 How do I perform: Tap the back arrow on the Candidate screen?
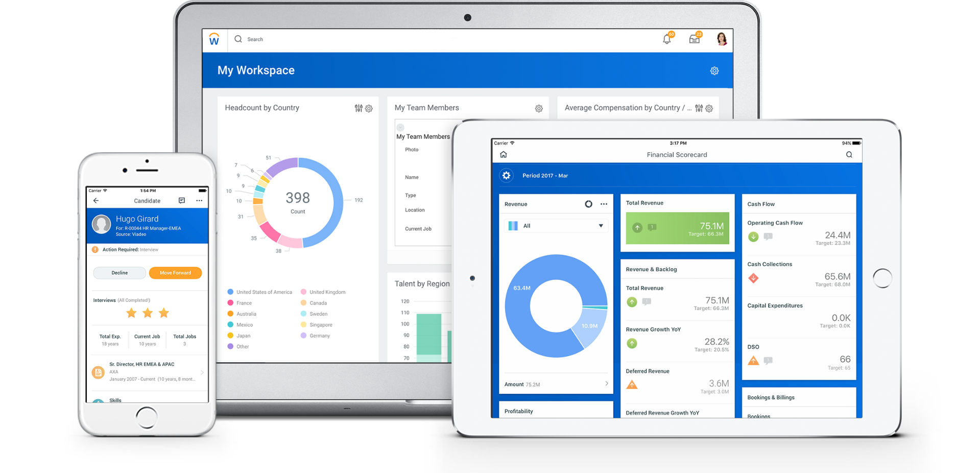[97, 200]
